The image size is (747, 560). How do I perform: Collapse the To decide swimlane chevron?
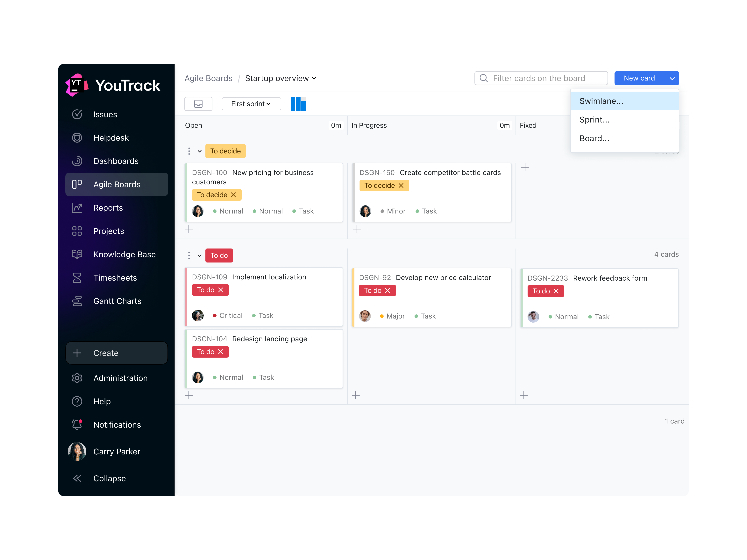point(200,151)
